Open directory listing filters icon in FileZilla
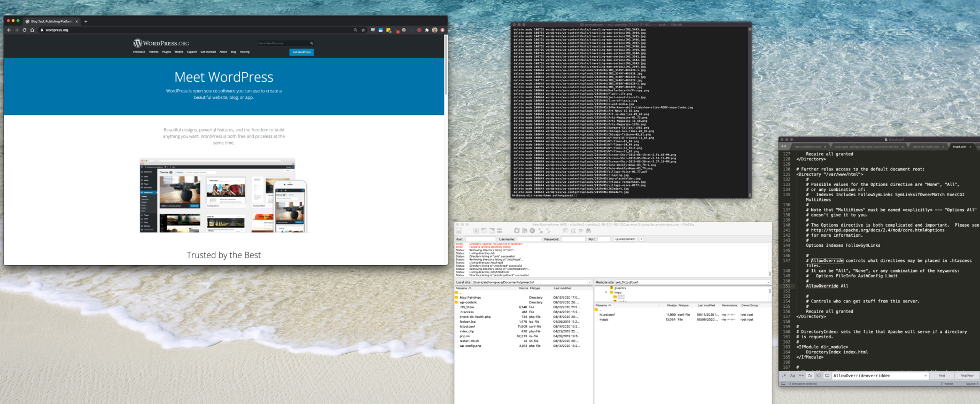 click(x=565, y=230)
